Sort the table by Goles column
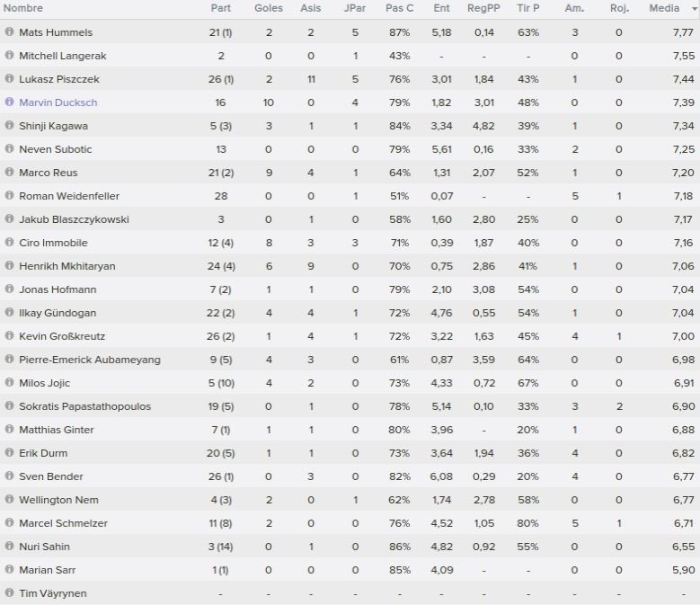Image resolution: width=700 pixels, height=605 pixels. coord(269,8)
